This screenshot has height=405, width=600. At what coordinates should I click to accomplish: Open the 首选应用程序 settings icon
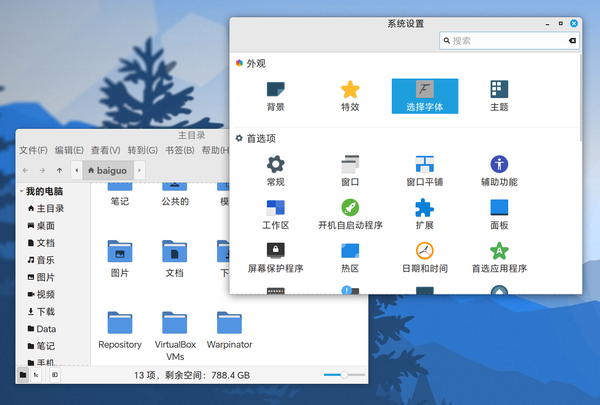pos(499,258)
